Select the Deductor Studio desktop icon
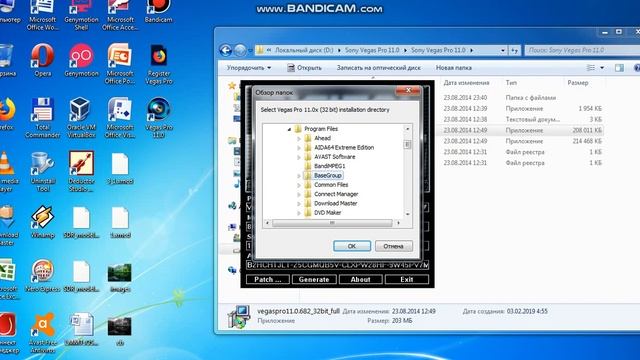 (81, 171)
